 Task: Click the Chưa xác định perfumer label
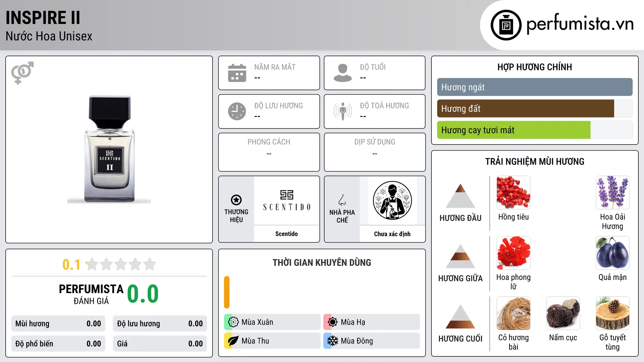point(392,234)
